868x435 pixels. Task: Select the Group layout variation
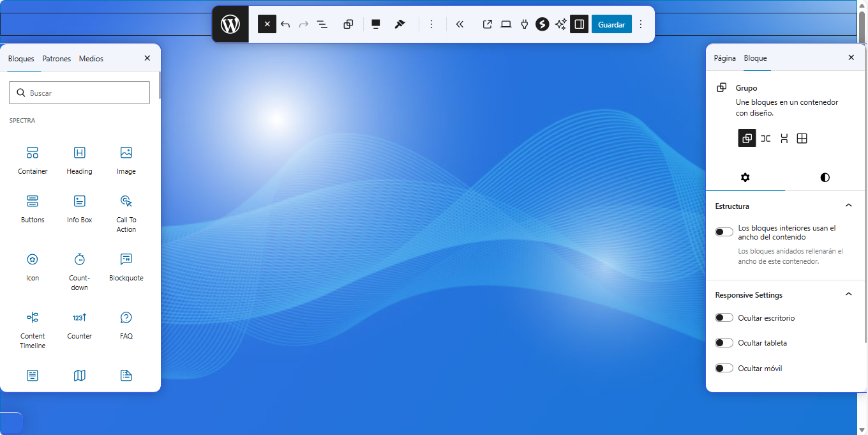[x=747, y=139]
